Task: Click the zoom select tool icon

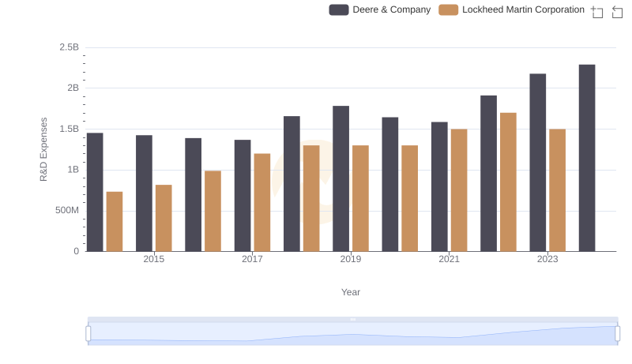Action: tap(597, 12)
